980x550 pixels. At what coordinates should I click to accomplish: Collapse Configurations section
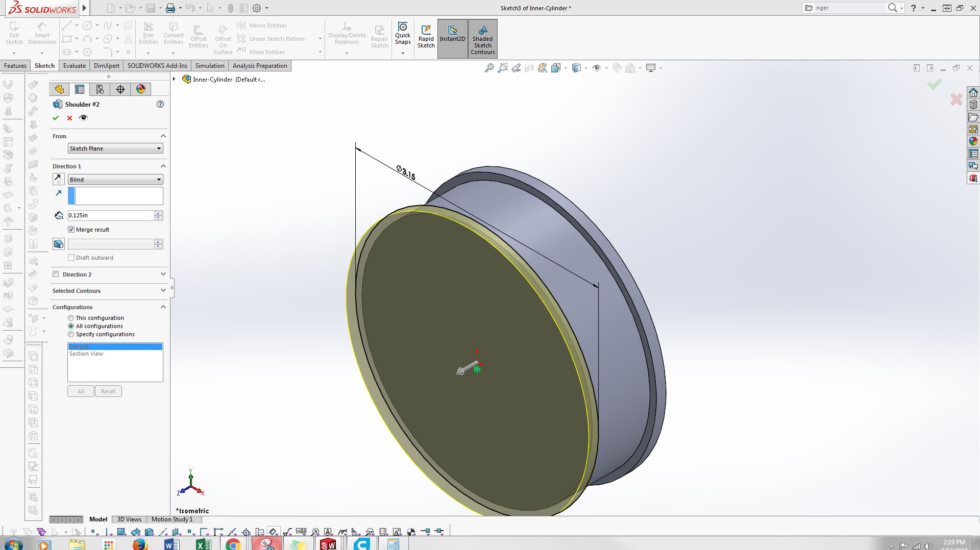tap(163, 307)
